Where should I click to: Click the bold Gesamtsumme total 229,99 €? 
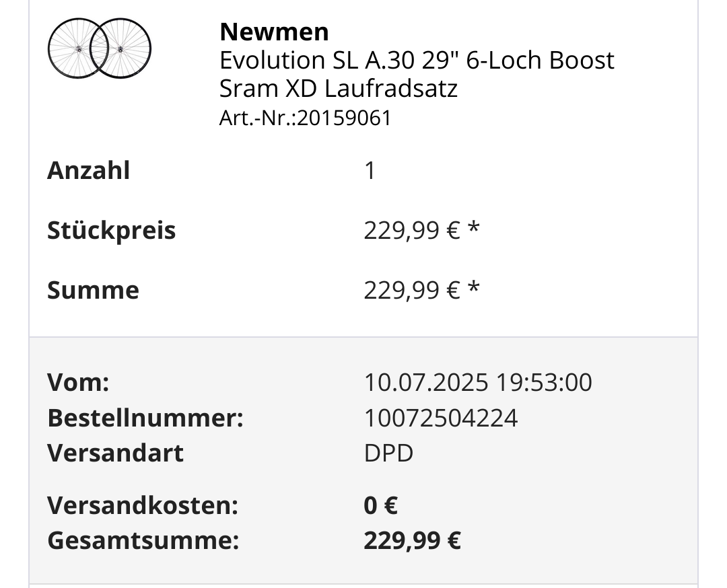412,540
